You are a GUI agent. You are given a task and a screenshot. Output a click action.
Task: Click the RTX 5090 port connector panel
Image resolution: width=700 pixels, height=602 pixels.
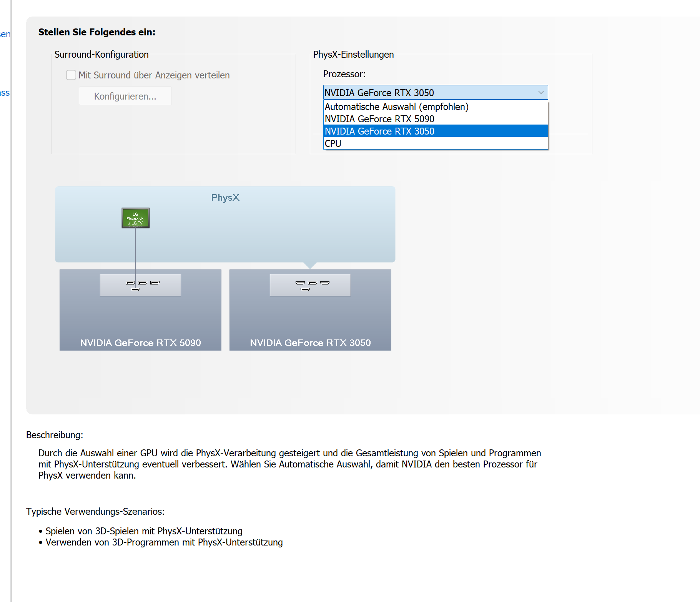coord(140,285)
